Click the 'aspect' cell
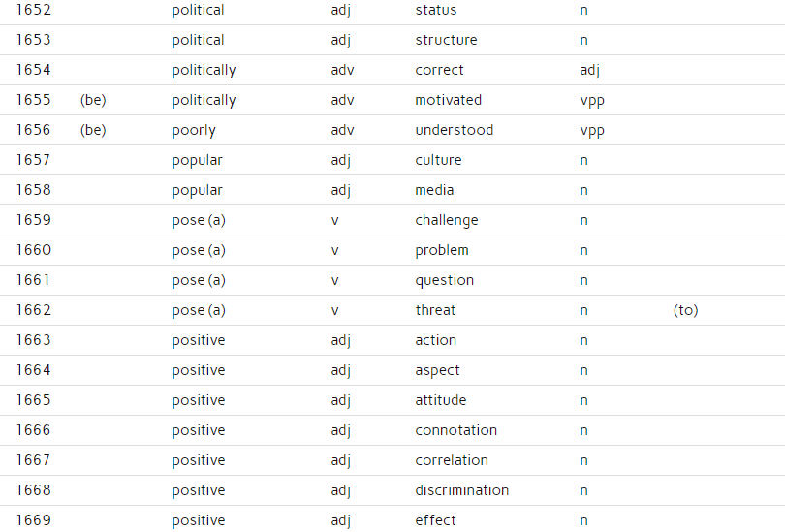 [x=437, y=370]
